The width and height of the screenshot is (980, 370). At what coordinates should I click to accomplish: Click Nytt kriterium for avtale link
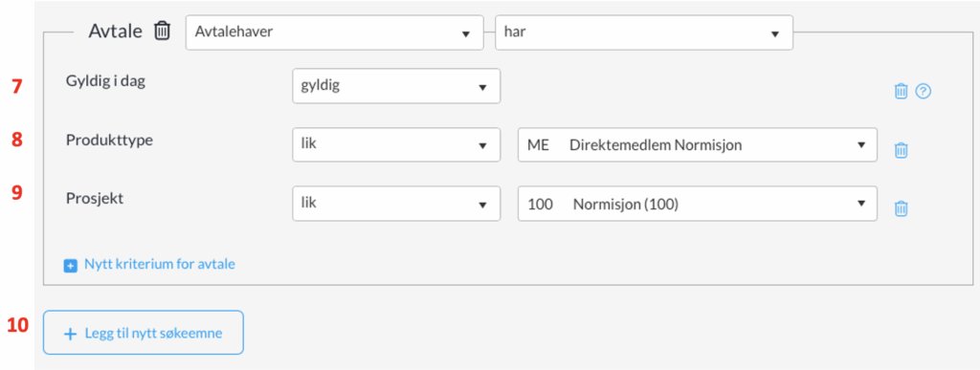160,264
